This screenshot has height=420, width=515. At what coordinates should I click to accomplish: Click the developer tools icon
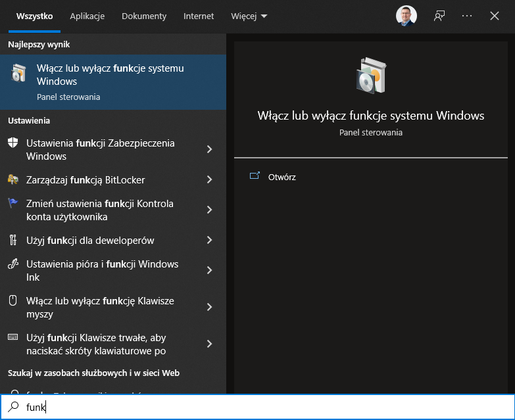click(12, 240)
